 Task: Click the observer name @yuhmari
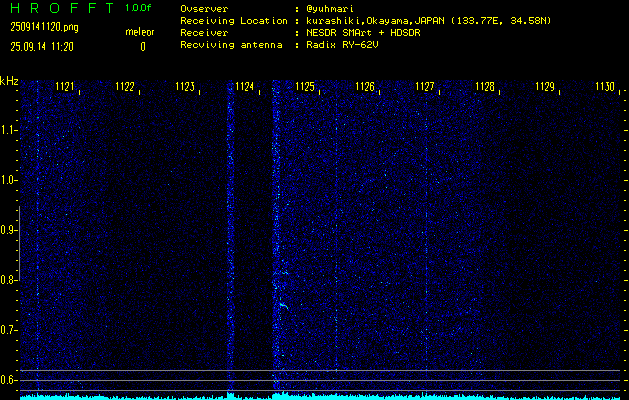click(330, 9)
